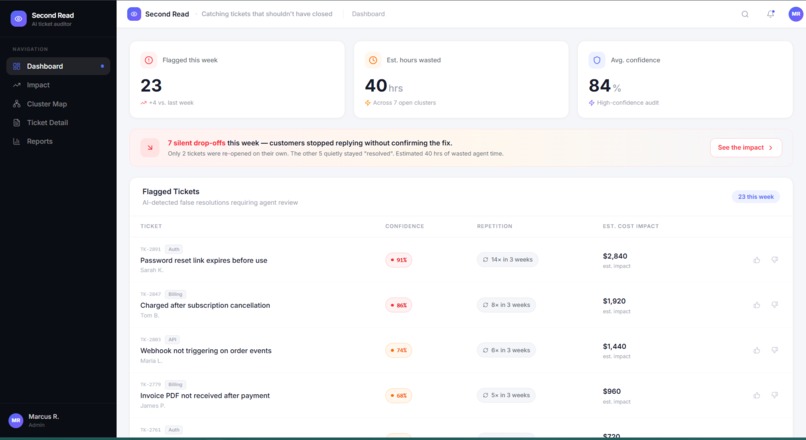This screenshot has width=806, height=440.
Task: Thumbs down the Webhook not triggering ticket
Action: click(775, 350)
